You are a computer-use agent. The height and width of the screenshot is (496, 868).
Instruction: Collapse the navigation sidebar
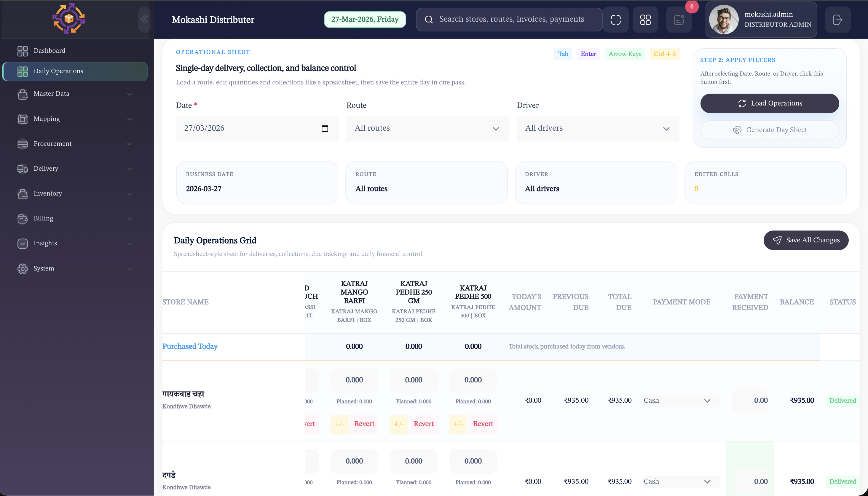coord(144,20)
